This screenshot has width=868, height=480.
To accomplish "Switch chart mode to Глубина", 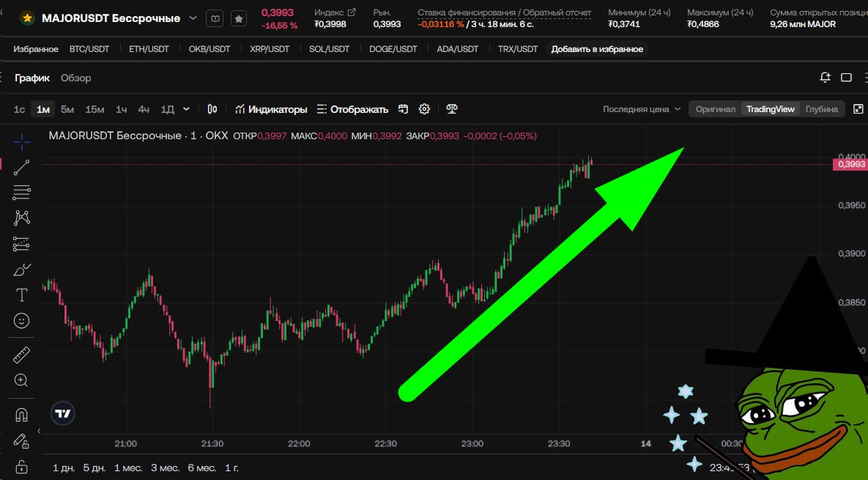I will 822,109.
